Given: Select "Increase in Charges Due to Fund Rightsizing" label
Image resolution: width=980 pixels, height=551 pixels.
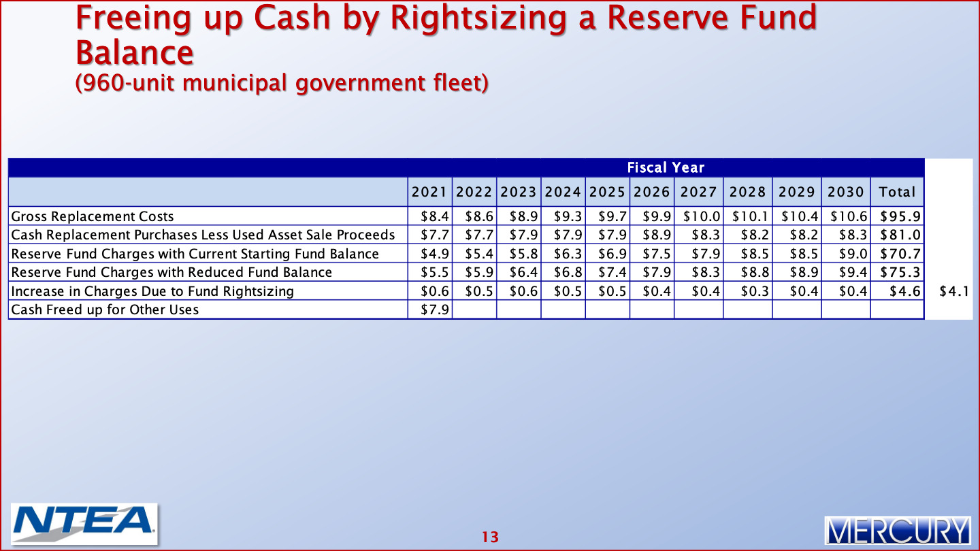Looking at the screenshot, I should (x=152, y=291).
